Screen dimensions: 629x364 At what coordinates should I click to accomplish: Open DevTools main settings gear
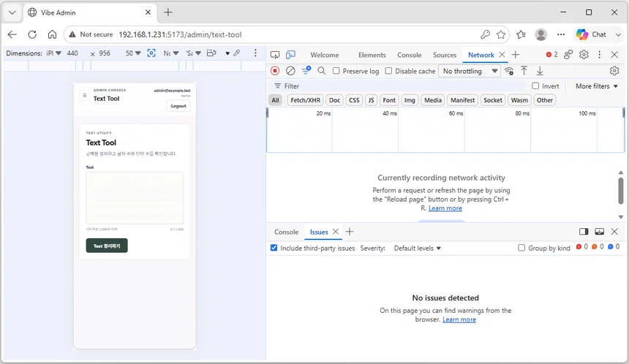click(584, 55)
